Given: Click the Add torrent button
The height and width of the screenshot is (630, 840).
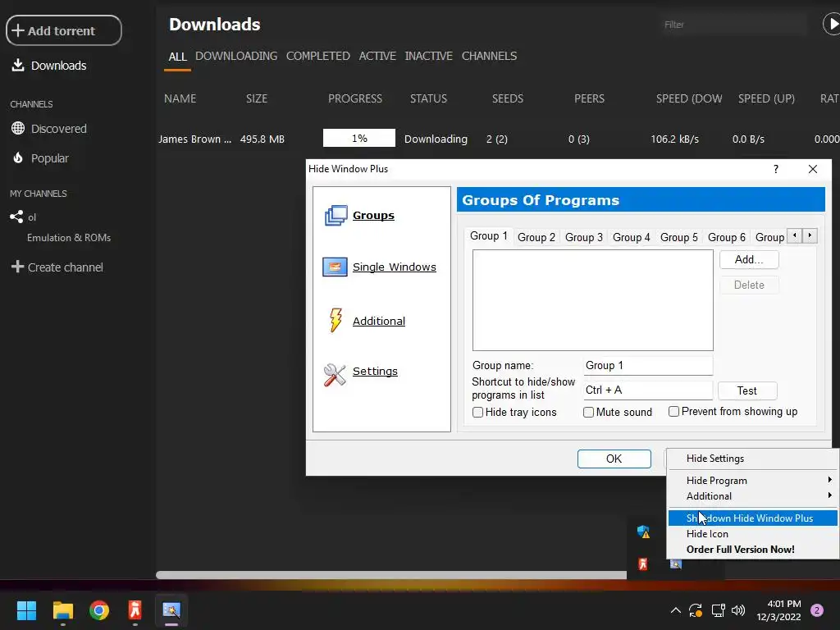Looking at the screenshot, I should [x=64, y=30].
